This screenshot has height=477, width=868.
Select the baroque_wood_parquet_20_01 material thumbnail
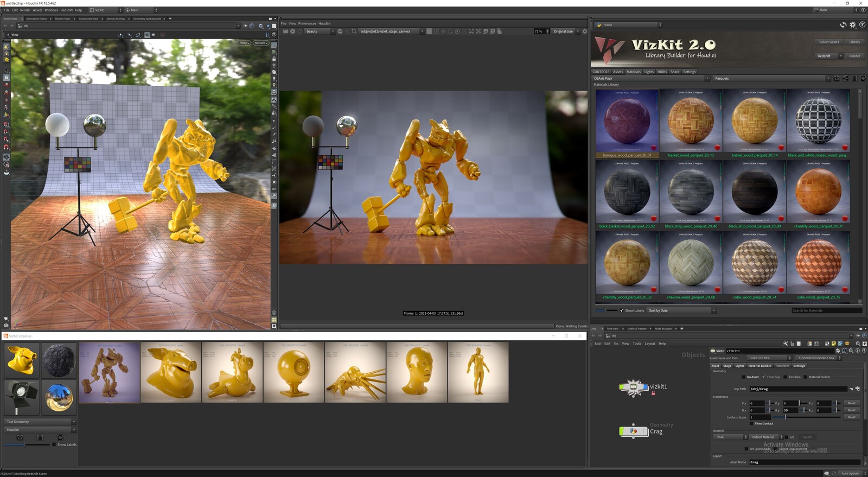[x=627, y=124]
